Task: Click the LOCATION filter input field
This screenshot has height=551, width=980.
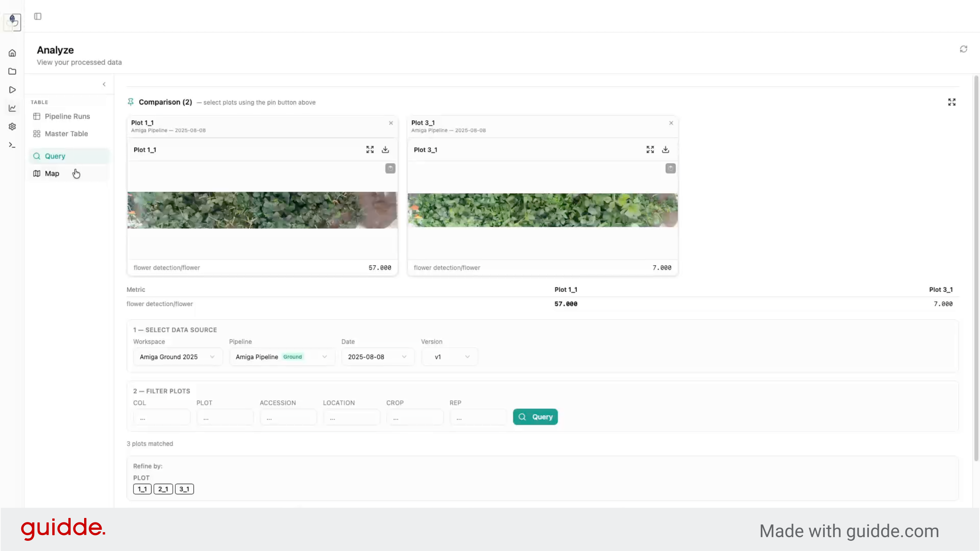Action: coord(352,417)
